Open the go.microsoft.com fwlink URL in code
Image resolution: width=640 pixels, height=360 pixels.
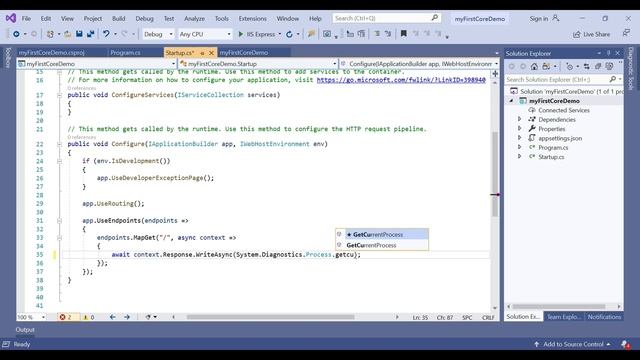tap(401, 80)
